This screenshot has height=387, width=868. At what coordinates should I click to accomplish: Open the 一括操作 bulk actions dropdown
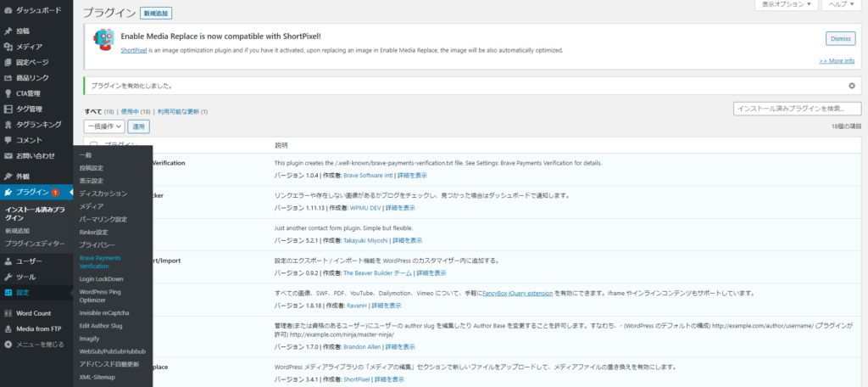[109, 126]
